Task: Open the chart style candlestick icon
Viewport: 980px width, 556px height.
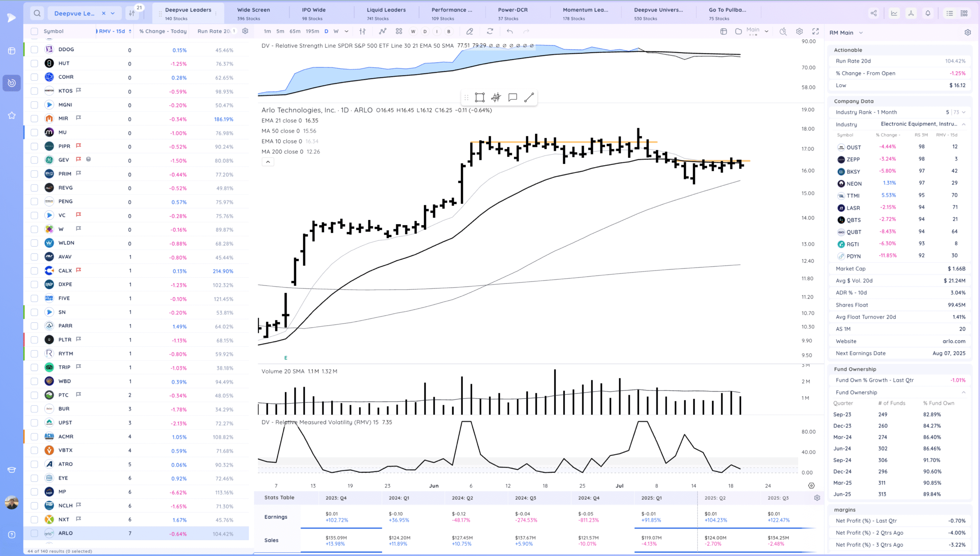Action: point(363,31)
